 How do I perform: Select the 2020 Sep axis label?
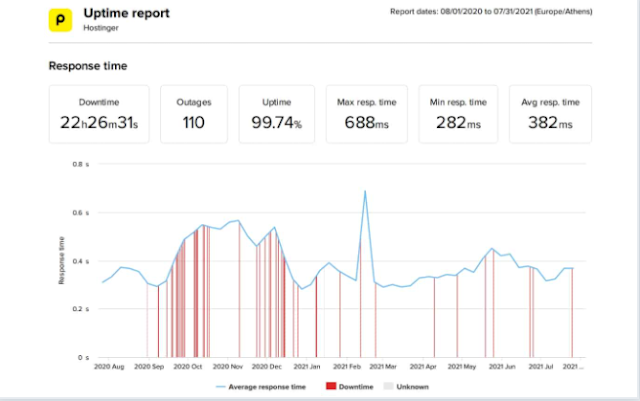pos(149,367)
